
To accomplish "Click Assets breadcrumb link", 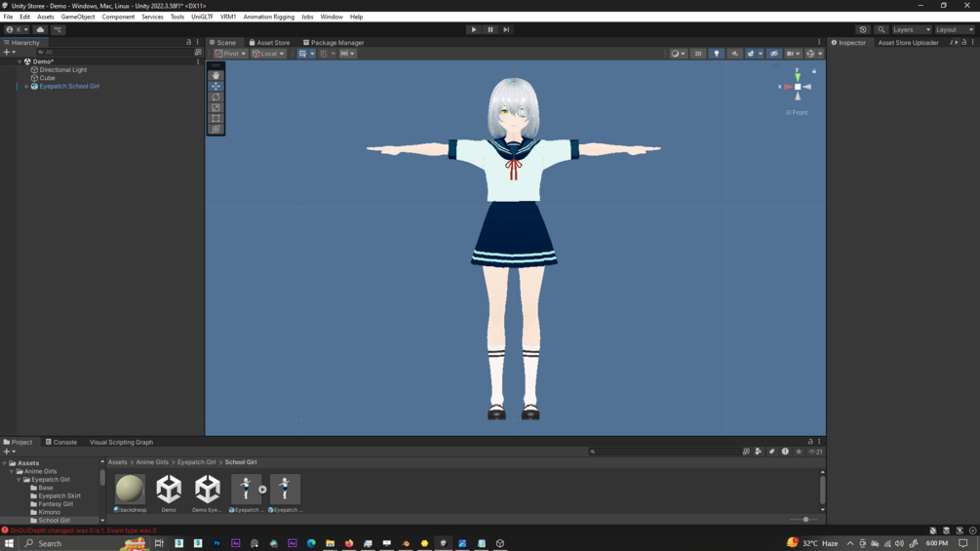I will coord(117,462).
